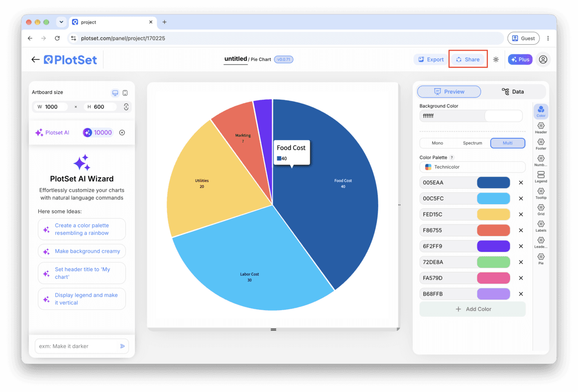Remove color 005EAA from the palette

pos(521,183)
